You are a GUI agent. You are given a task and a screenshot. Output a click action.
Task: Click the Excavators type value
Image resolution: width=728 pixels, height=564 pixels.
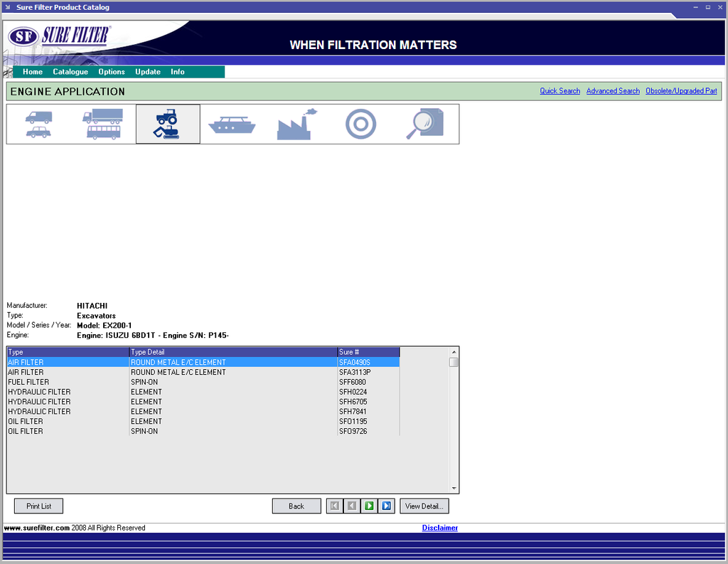[96, 316]
